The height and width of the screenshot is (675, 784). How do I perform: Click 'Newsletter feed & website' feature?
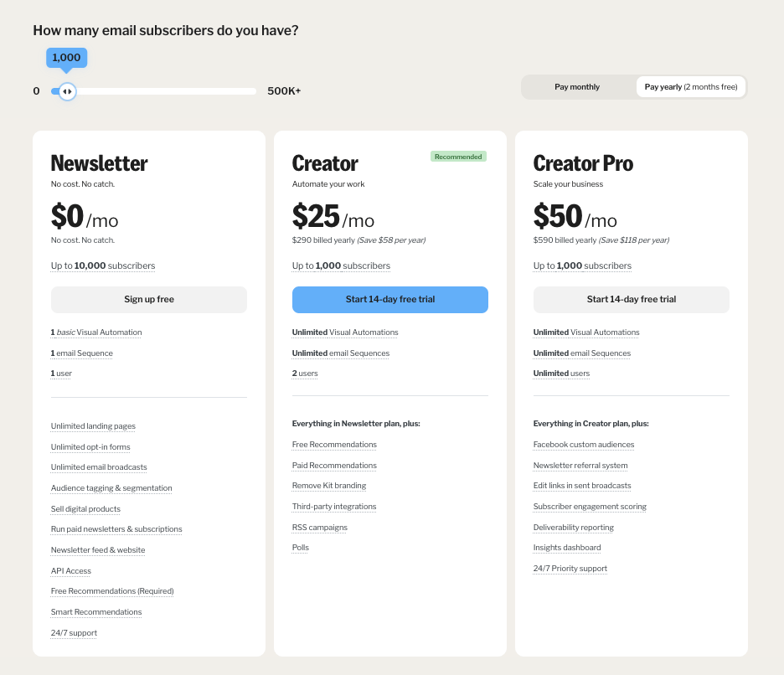(98, 550)
